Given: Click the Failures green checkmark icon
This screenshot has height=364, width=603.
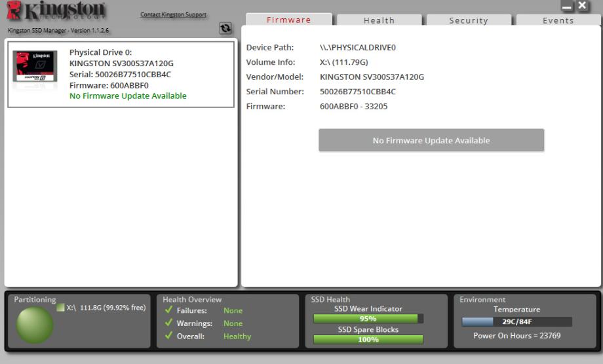Looking at the screenshot, I should 169,311.
